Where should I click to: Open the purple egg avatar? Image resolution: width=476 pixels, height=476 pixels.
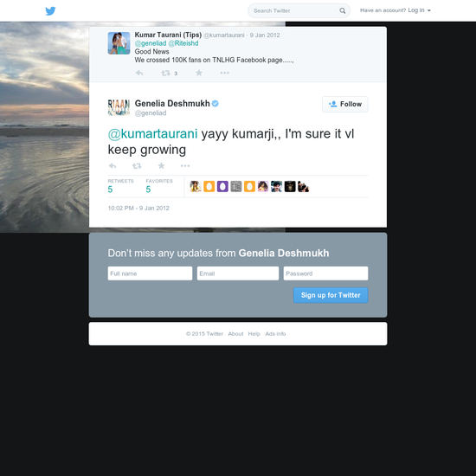pos(222,186)
